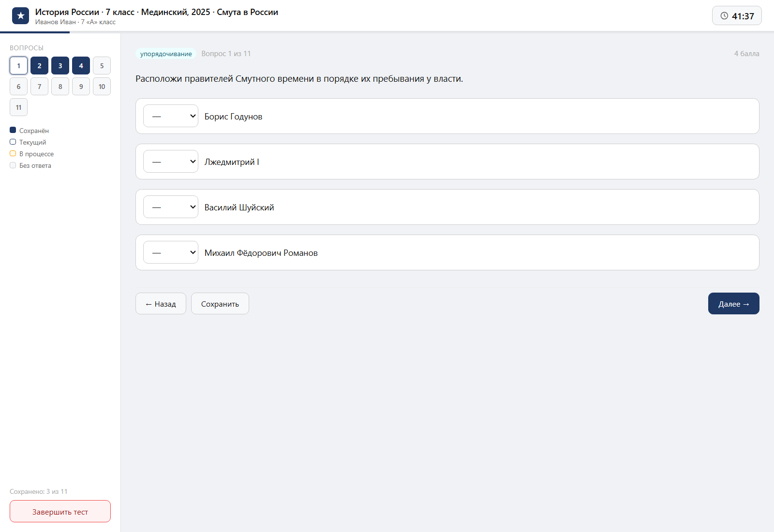The image size is (774, 532).
Task: Click the 41:37 timer display
Action: tap(737, 16)
